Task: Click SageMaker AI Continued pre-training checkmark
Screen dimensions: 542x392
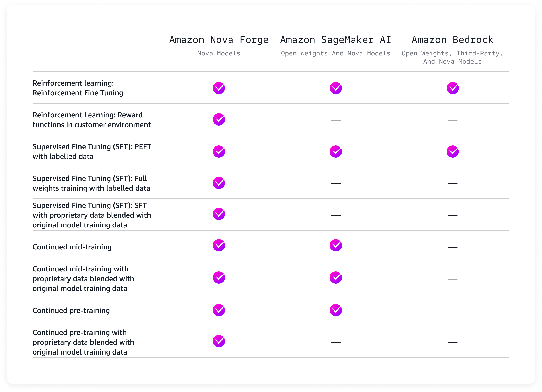Action: (336, 310)
